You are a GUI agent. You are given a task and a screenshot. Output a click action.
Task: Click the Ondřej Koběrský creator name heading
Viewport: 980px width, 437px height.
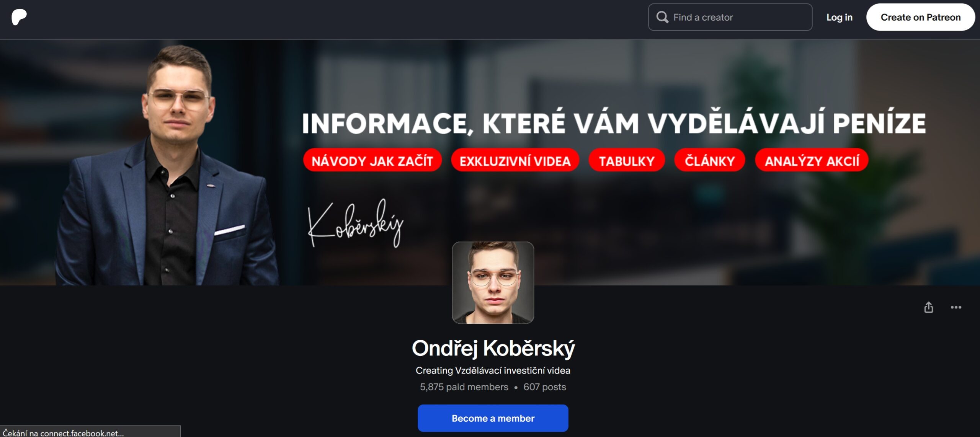point(493,348)
